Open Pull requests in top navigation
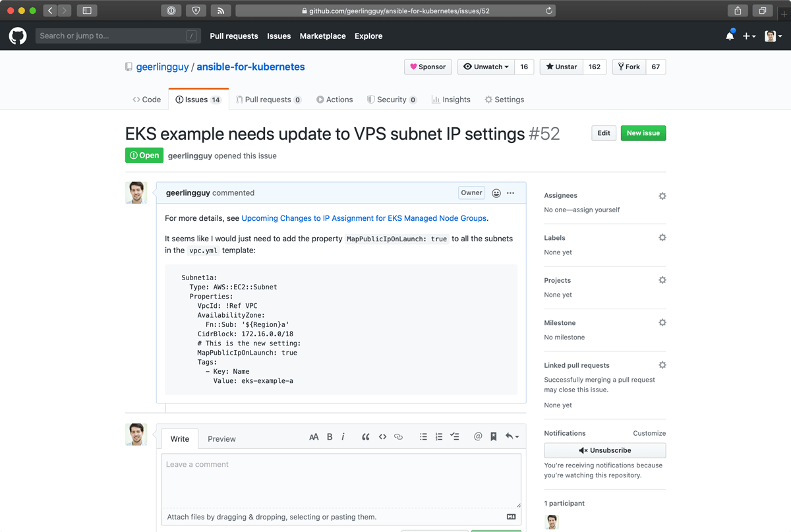Viewport: 791px width, 532px height. [x=234, y=36]
